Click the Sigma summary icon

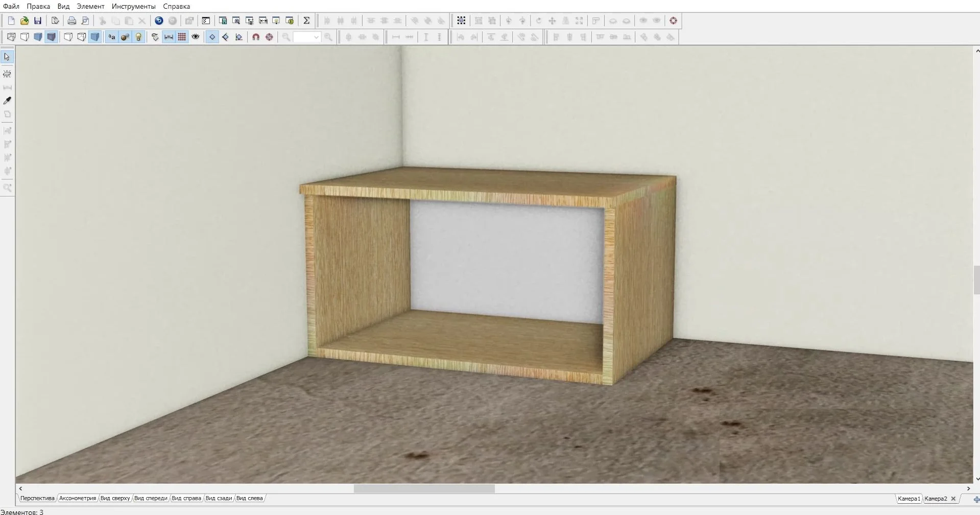[x=306, y=21]
